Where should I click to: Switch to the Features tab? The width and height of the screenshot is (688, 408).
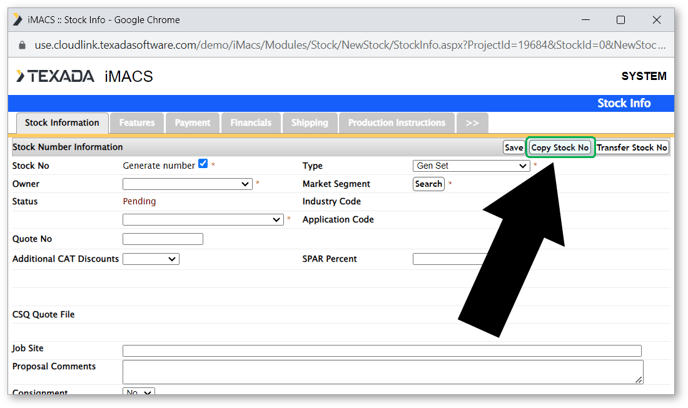[136, 123]
